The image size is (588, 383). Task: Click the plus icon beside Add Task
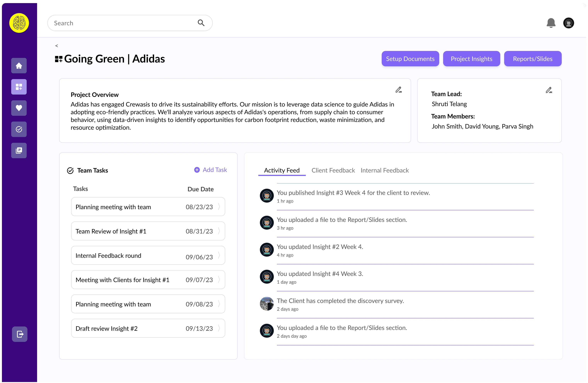pos(197,170)
